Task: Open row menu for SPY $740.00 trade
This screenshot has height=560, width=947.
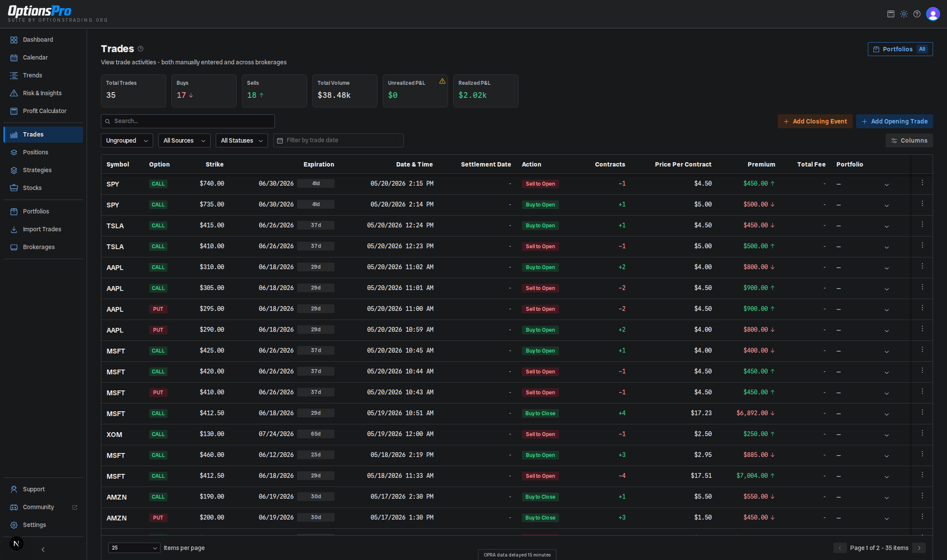Action: point(922,183)
